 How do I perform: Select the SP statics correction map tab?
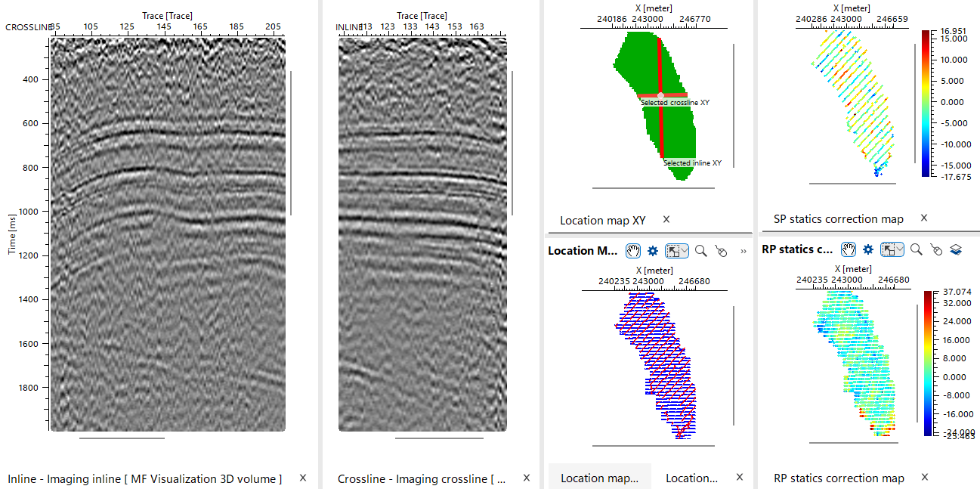point(839,219)
